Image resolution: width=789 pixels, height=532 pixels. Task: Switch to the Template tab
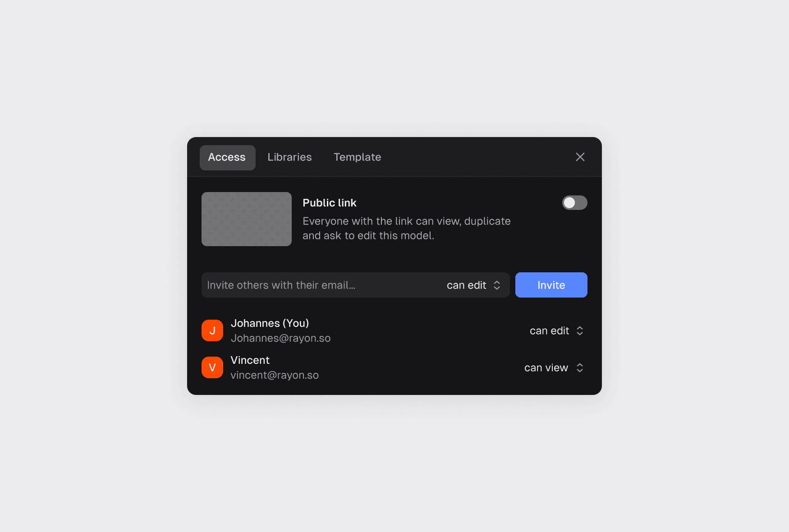(x=357, y=157)
